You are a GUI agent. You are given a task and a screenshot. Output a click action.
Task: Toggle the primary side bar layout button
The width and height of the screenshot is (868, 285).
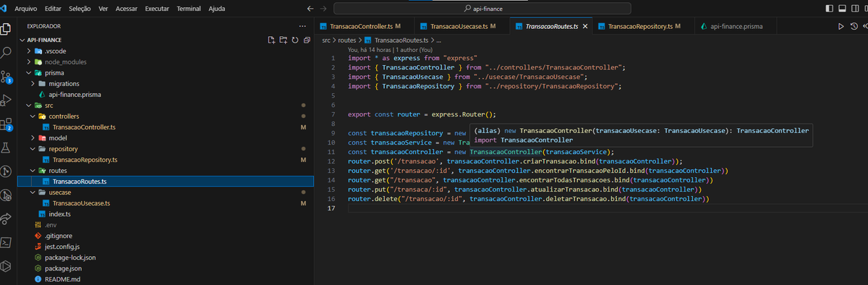point(830,8)
